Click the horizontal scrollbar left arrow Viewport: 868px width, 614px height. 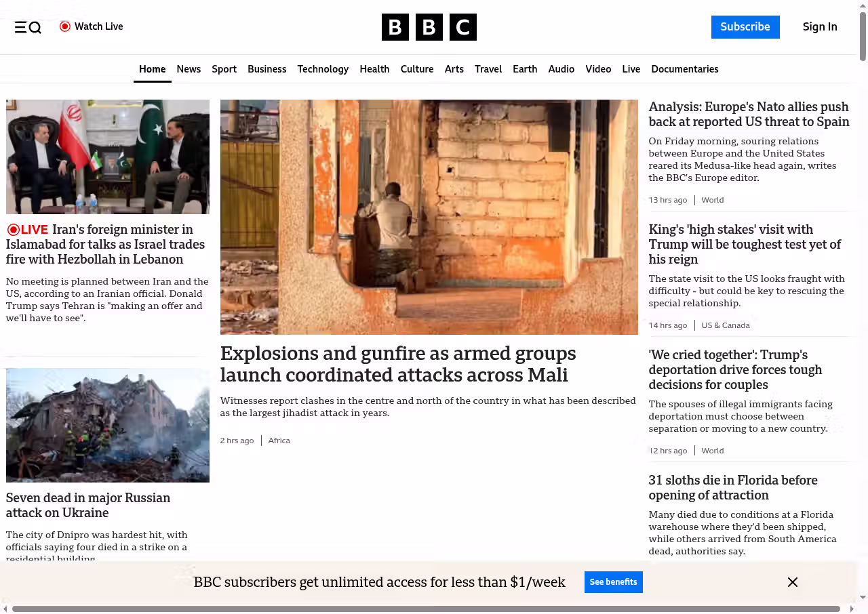[5, 609]
